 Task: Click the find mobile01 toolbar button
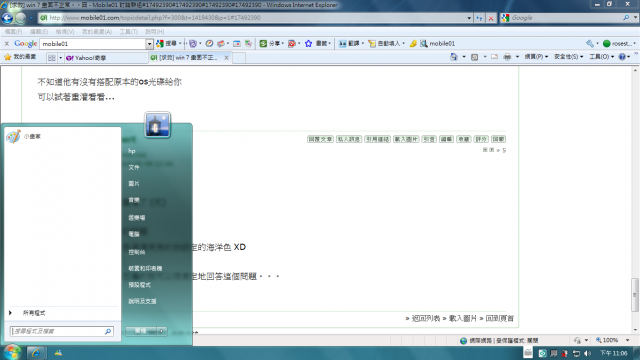(x=438, y=43)
